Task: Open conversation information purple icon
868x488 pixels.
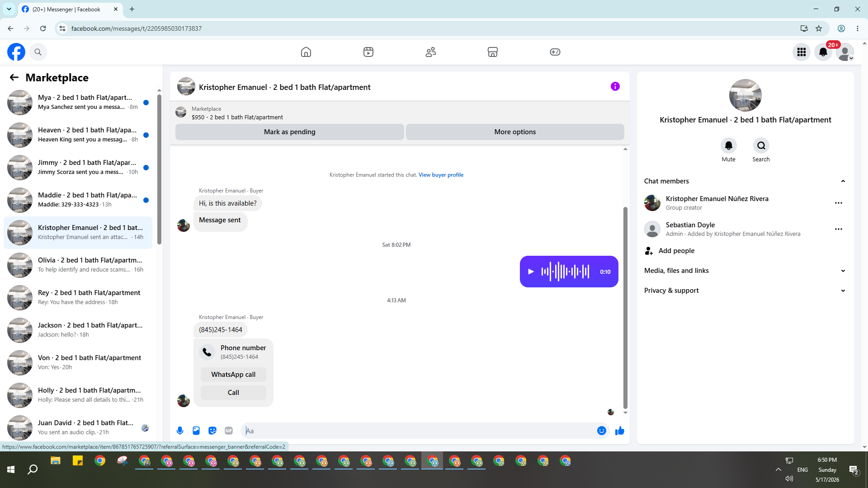Action: (x=615, y=86)
